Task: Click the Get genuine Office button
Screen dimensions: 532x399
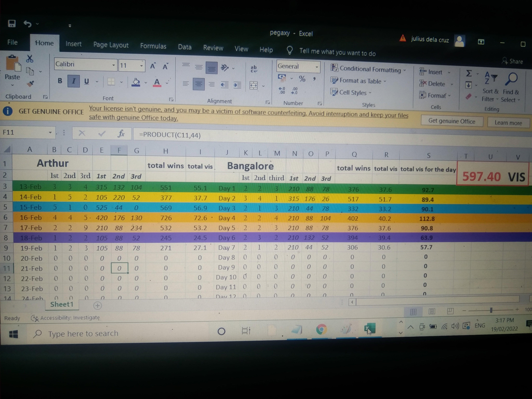Action: click(x=452, y=121)
